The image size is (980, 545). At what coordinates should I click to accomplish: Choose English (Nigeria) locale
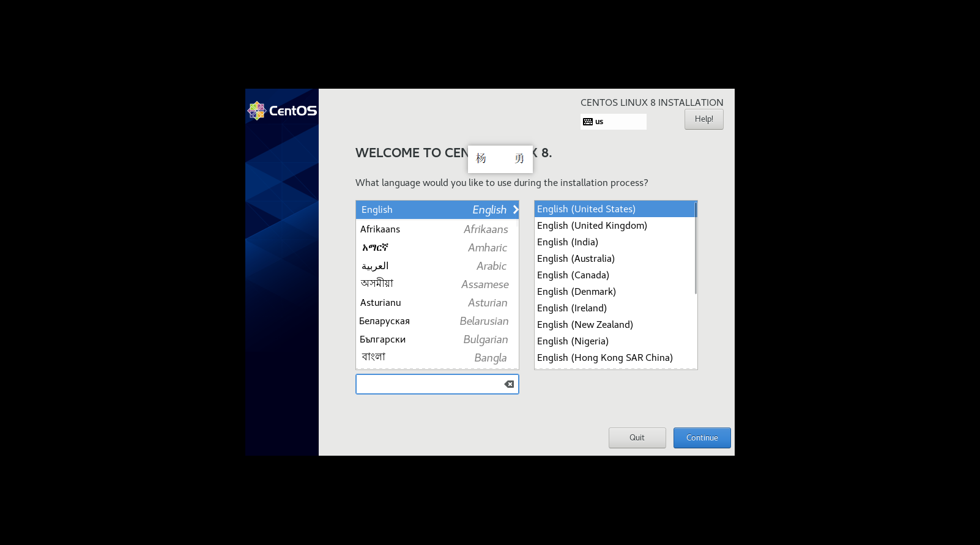(615, 341)
